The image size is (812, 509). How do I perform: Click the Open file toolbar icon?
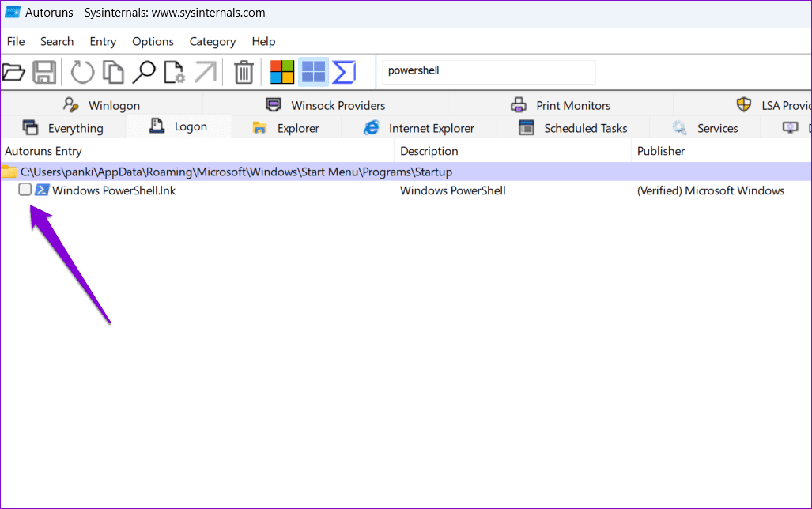(13, 72)
